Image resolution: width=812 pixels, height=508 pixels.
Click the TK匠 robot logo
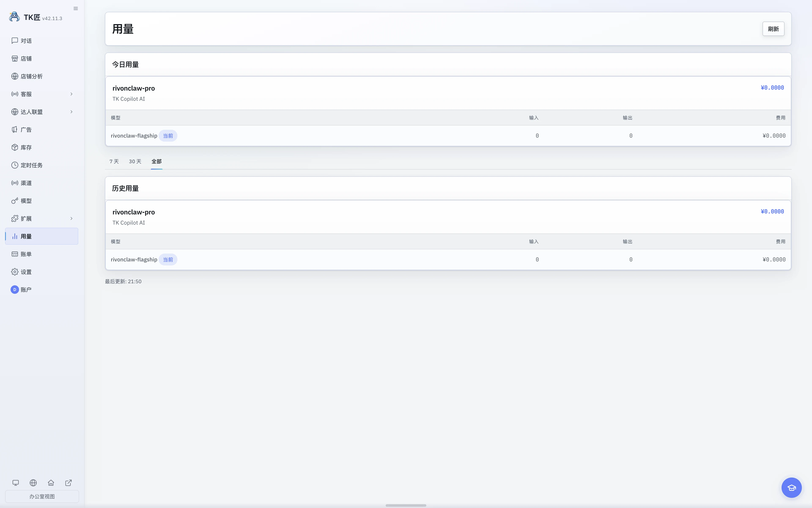pyautogui.click(x=14, y=17)
